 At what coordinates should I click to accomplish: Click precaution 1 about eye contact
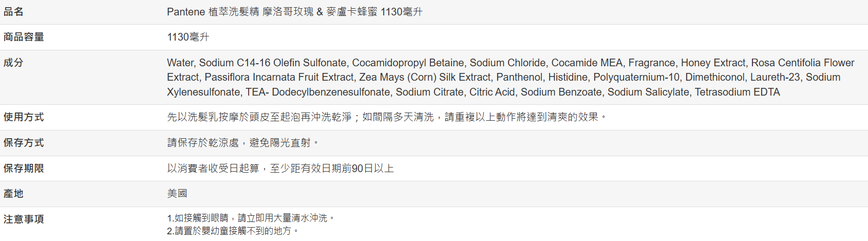(251, 218)
